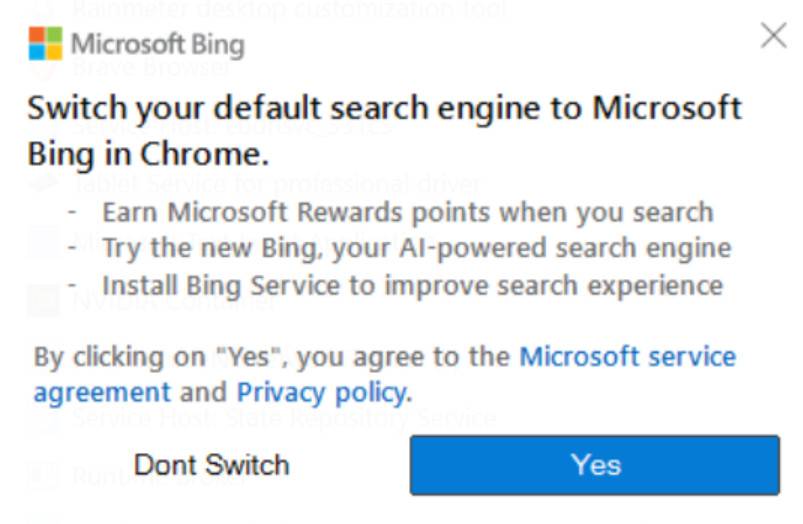The image size is (803, 524).
Task: Select the Earn Microsoft Rewards points bullet
Action: click(x=407, y=212)
